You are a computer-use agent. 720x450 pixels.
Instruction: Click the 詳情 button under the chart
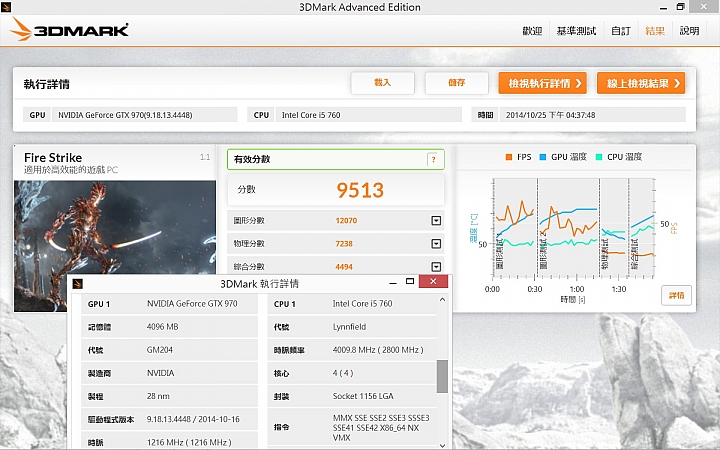pos(676,295)
